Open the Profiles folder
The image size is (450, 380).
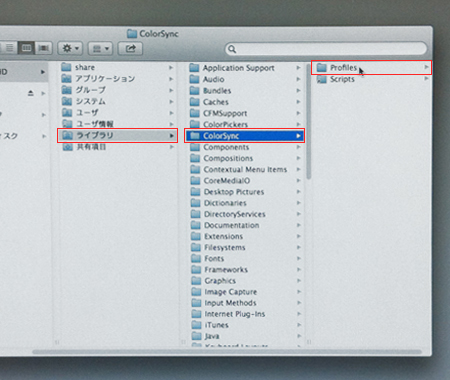pyautogui.click(x=372, y=68)
